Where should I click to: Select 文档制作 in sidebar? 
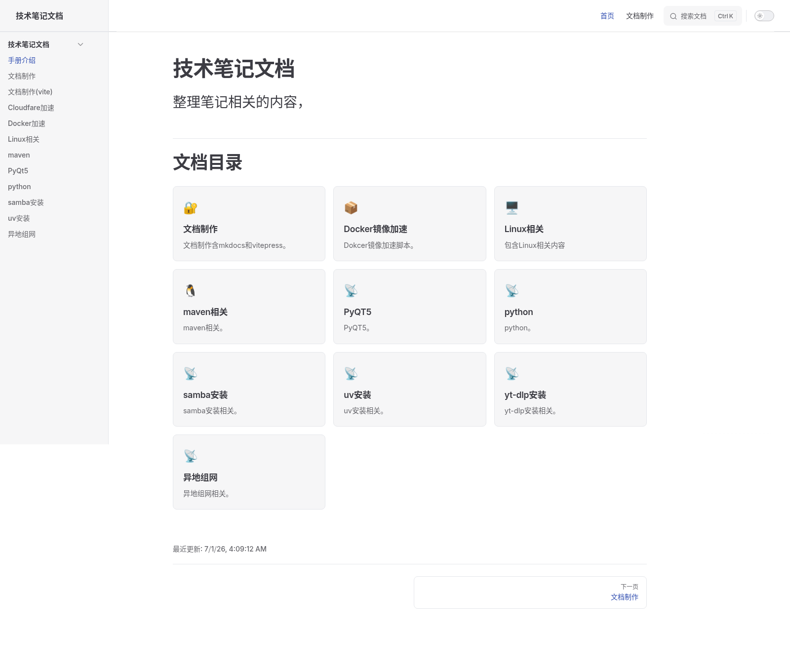point(22,76)
